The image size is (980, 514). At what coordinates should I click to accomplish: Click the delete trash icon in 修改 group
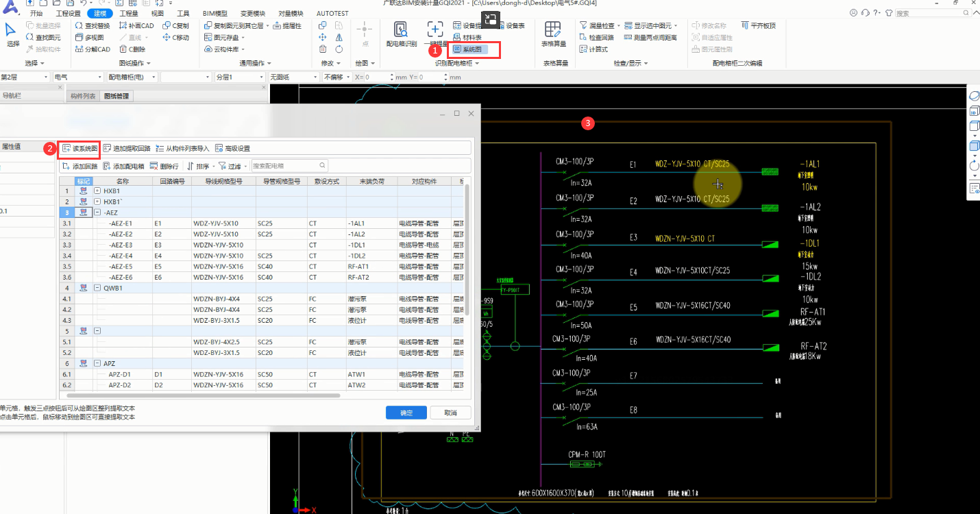pos(323,49)
